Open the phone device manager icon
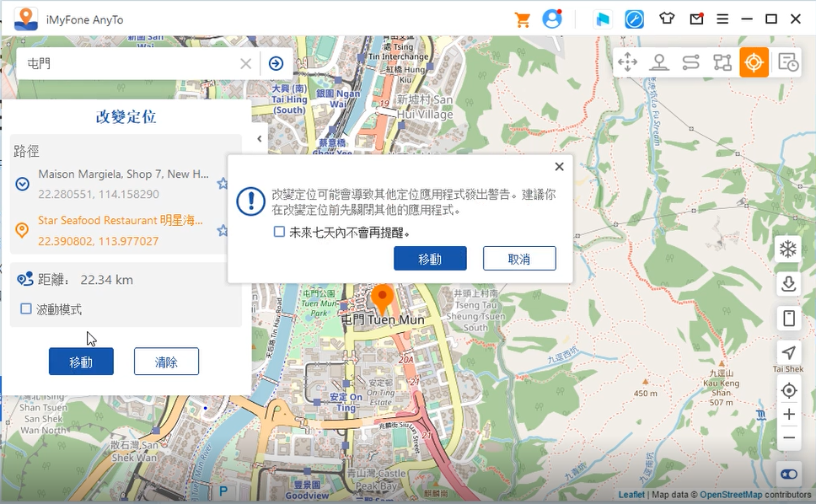The height and width of the screenshot is (504, 816). pyautogui.click(x=788, y=319)
